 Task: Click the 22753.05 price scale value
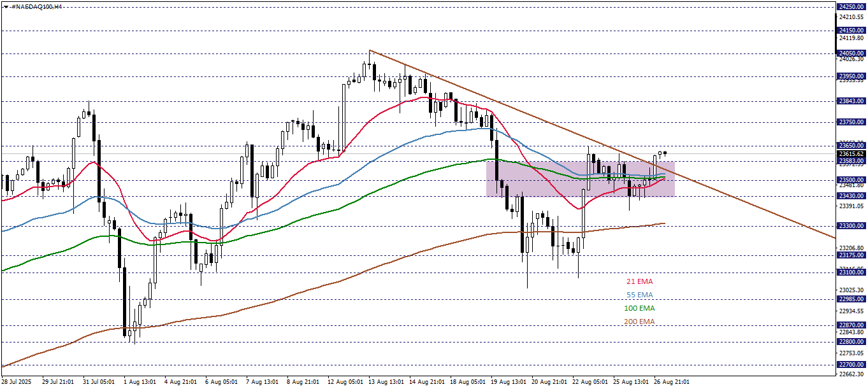tap(851, 353)
